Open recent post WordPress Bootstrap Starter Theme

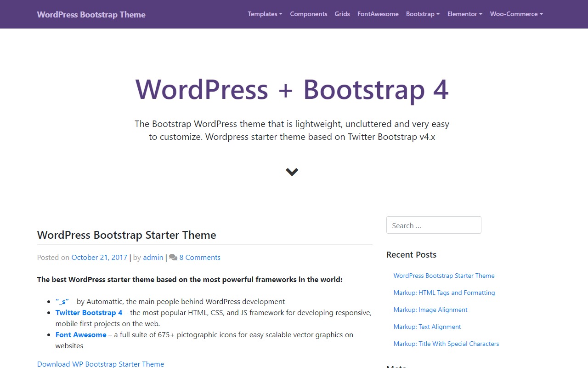(444, 276)
